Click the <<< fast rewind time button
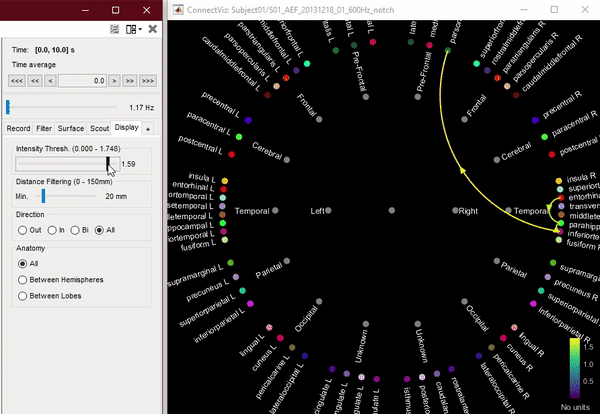Image resolution: width=600 pixels, height=414 pixels. tap(15, 80)
